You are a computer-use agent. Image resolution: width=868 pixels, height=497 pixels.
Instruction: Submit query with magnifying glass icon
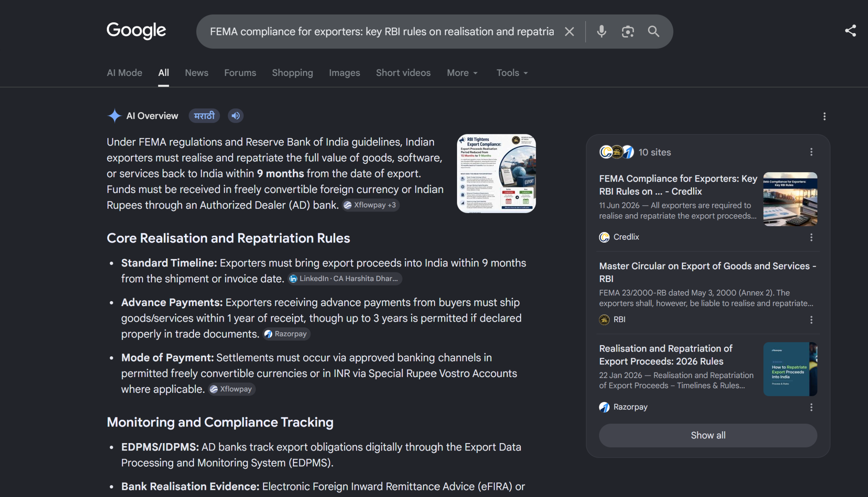(x=653, y=32)
